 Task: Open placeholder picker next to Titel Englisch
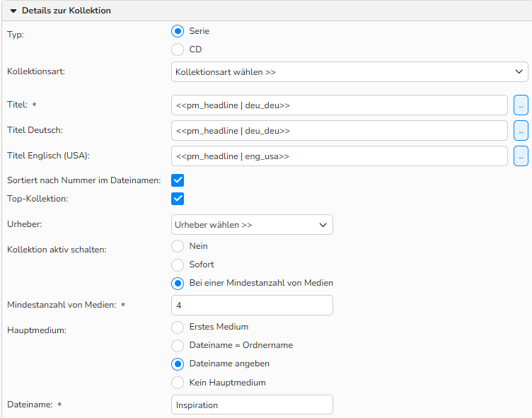(x=521, y=156)
